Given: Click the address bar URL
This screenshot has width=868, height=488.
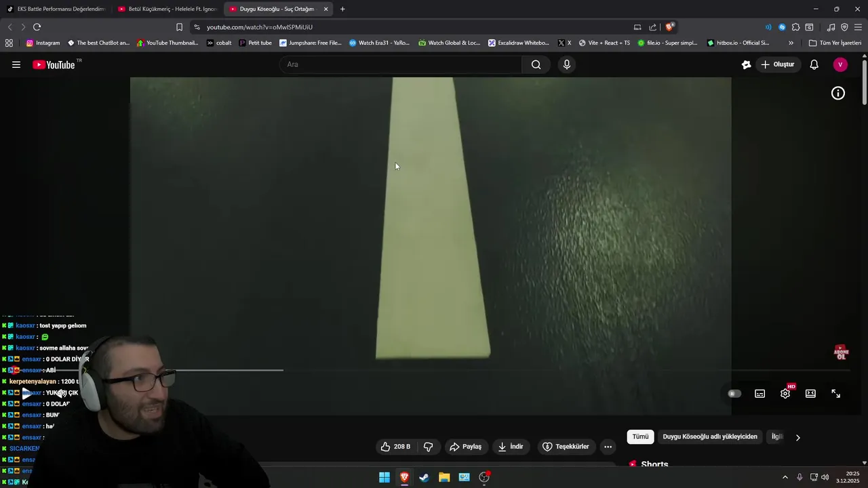Looking at the screenshot, I should tap(260, 27).
